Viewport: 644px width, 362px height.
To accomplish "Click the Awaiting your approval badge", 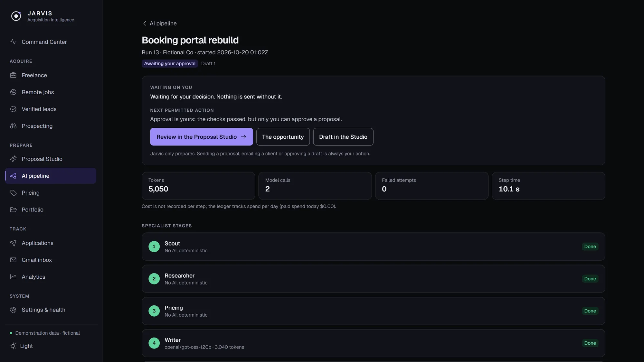I will click(x=170, y=63).
